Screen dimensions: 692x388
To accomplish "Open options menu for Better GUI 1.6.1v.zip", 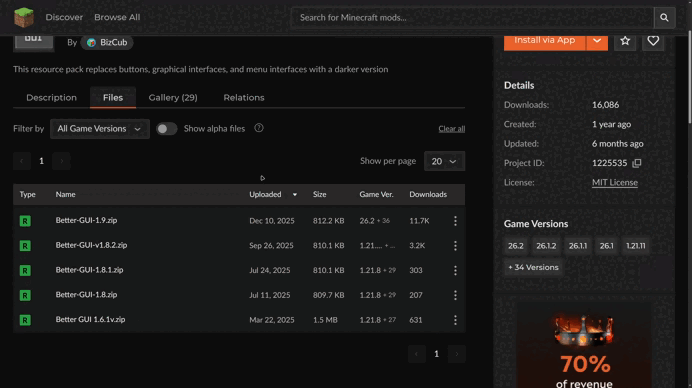I will [455, 320].
